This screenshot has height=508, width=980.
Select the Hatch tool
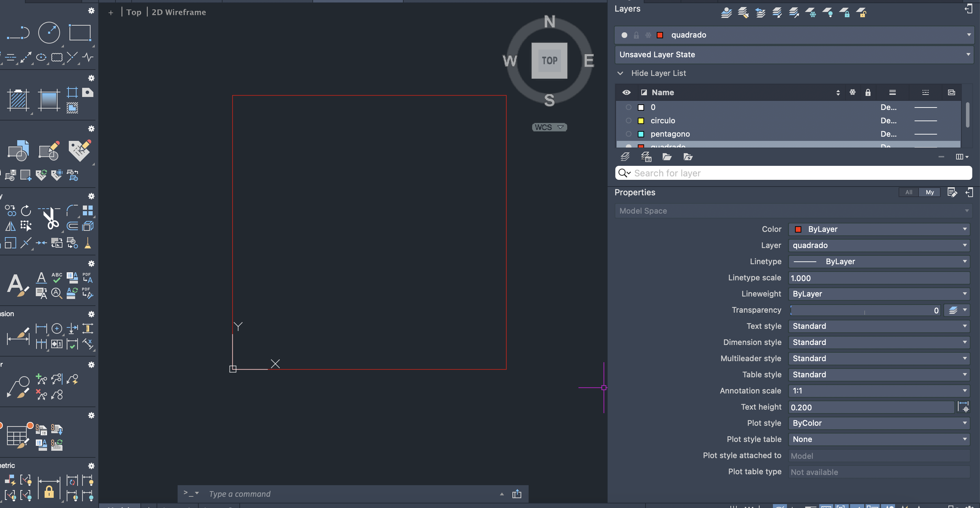coord(18,100)
